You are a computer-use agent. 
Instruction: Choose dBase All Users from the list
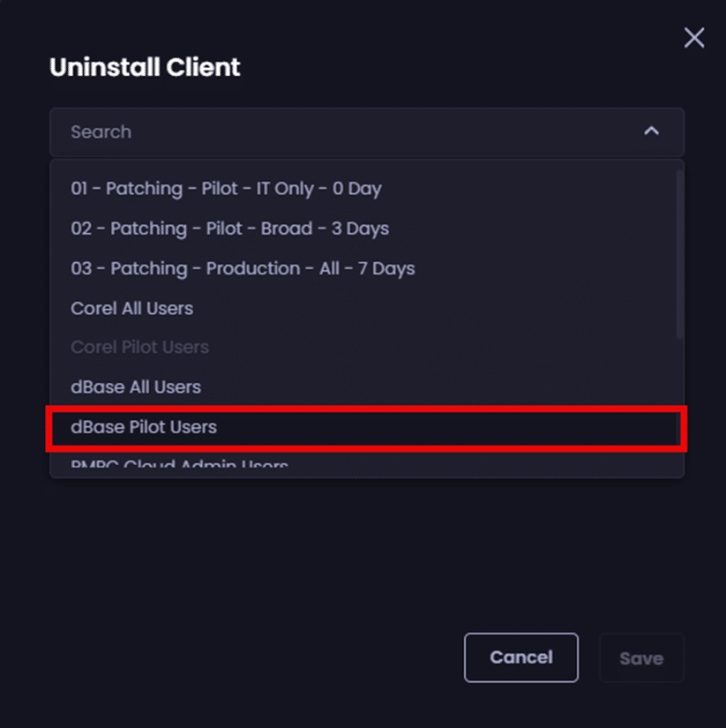[x=136, y=387]
